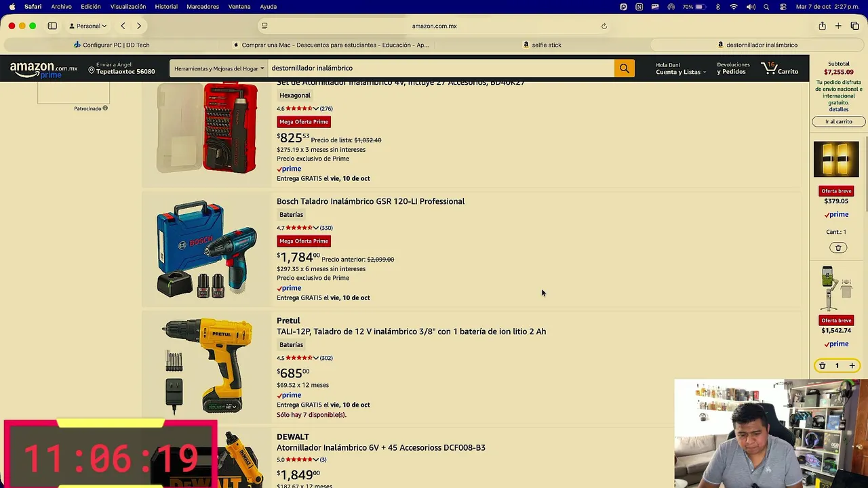Open the Ventana menu
Viewport: 868px width, 488px height.
(x=239, y=7)
